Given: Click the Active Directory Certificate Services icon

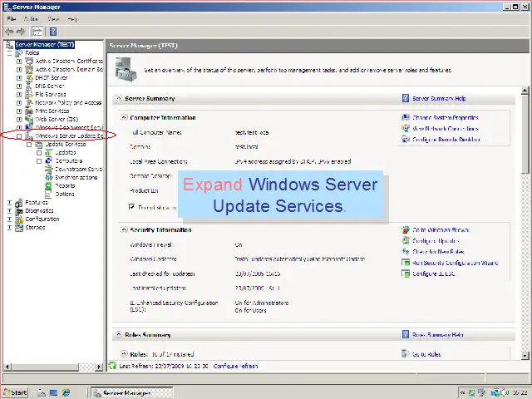Looking at the screenshot, I should pos(29,61).
